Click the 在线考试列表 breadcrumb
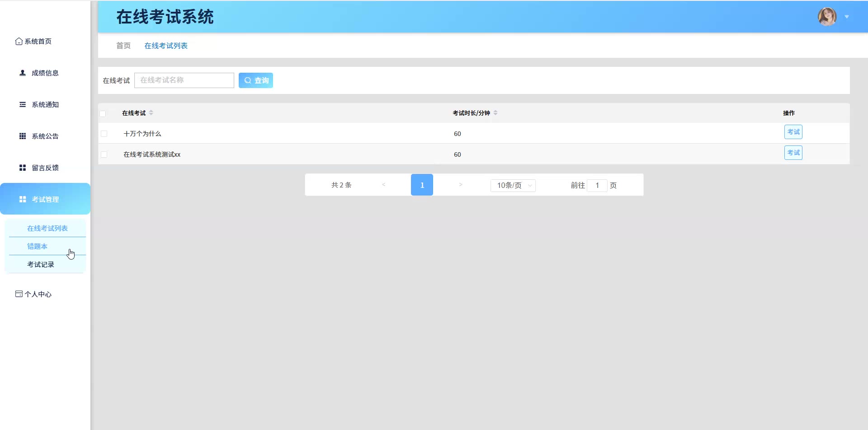 click(166, 46)
